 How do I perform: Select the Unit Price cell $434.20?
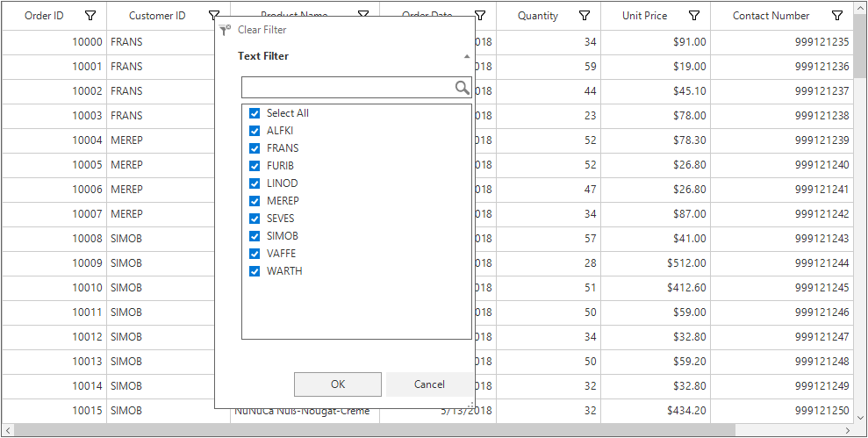[656, 411]
